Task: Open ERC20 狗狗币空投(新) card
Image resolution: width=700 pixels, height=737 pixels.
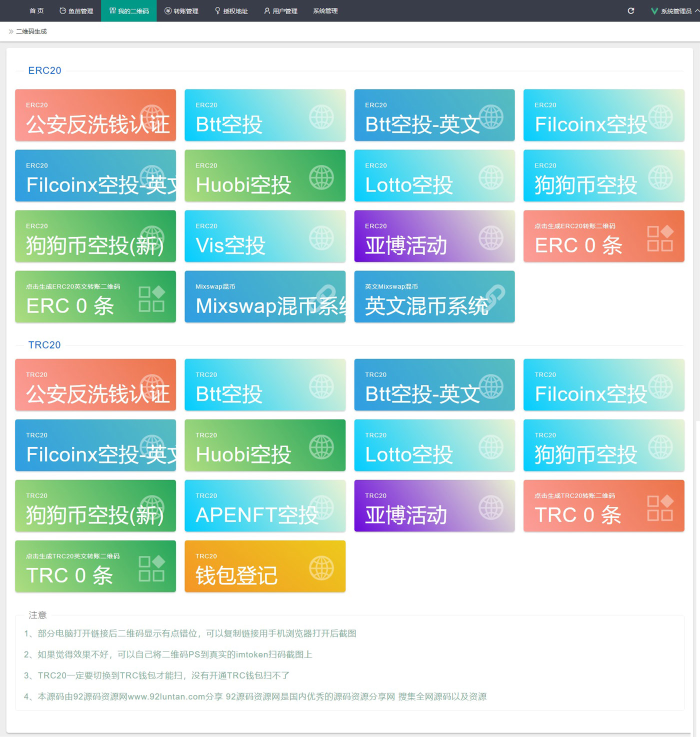Action: (95, 236)
